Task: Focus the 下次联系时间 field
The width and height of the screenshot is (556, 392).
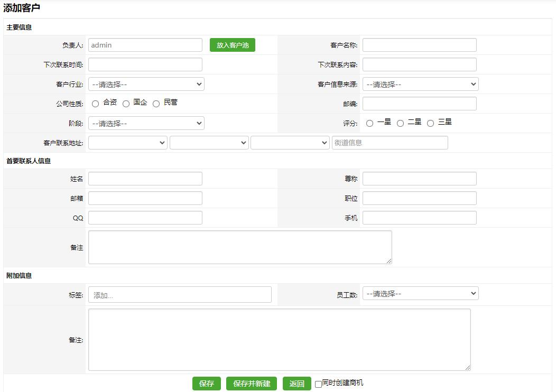Action: point(145,64)
